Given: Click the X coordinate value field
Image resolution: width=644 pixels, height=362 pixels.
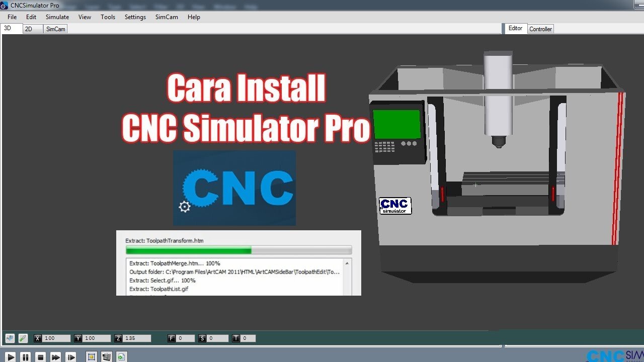Looking at the screenshot, I should coord(57,338).
